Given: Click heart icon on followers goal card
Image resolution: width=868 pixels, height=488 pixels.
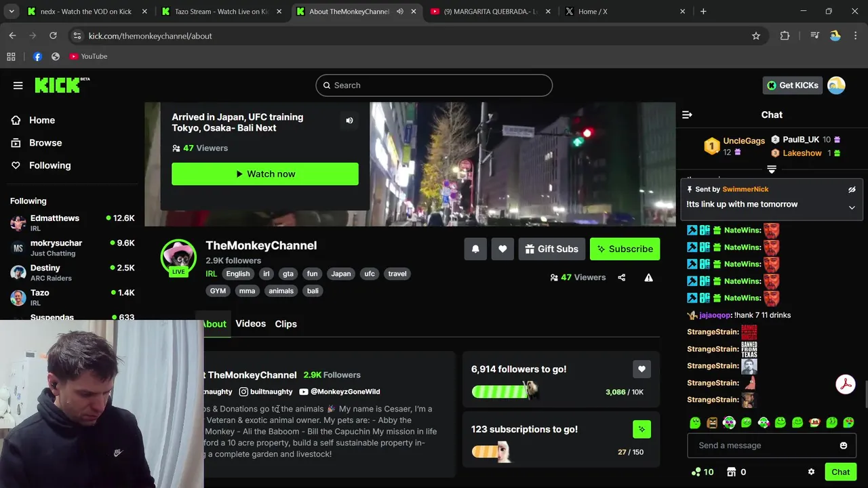Looking at the screenshot, I should tap(642, 369).
